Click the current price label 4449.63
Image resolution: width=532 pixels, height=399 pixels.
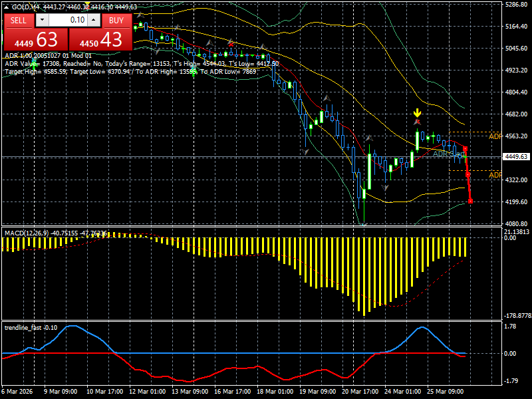click(x=517, y=157)
